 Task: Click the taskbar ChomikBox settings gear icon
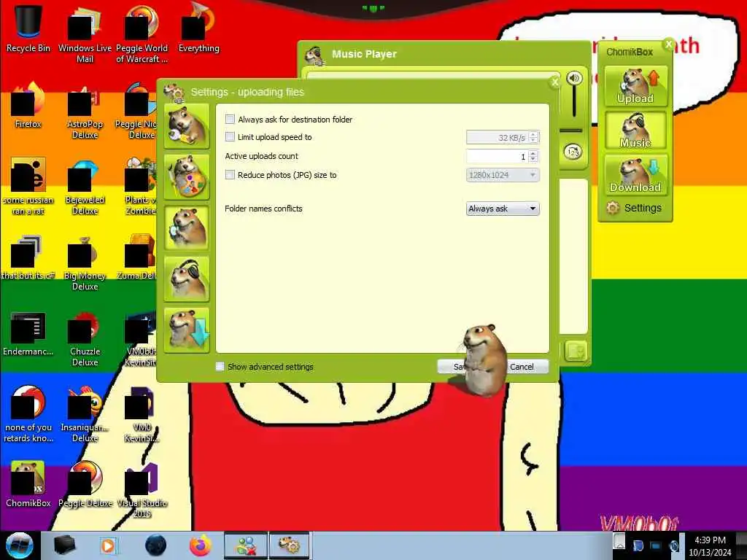(290, 545)
